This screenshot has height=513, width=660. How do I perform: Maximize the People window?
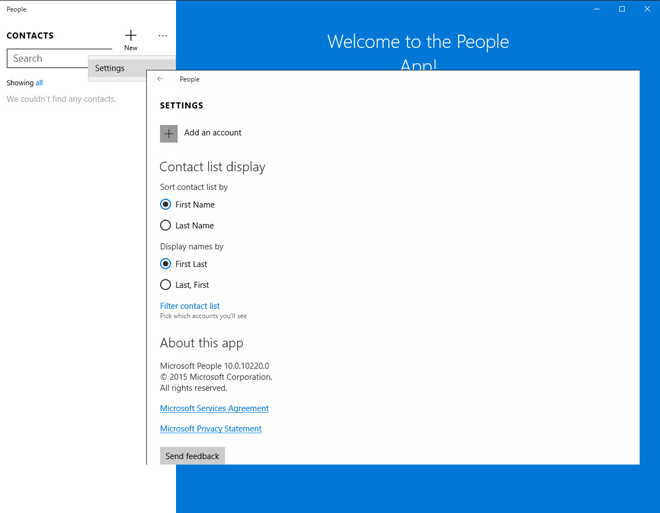click(621, 9)
